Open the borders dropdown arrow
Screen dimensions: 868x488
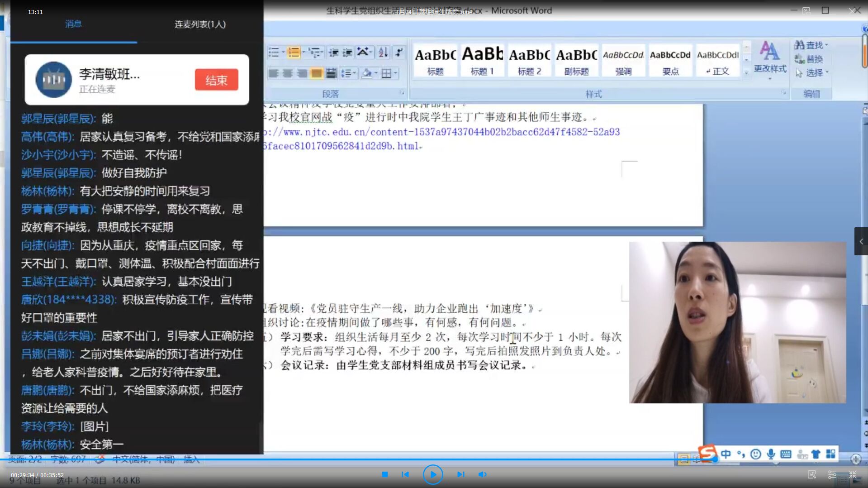pos(395,73)
